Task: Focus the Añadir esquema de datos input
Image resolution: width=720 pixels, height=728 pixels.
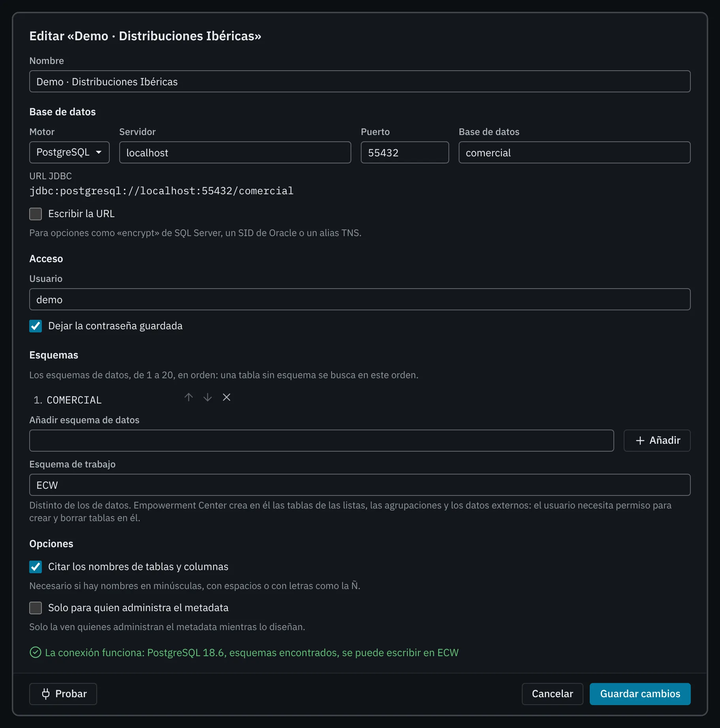Action: click(322, 441)
